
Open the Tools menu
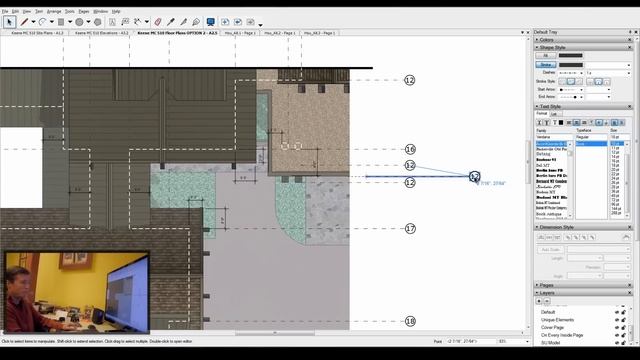(70, 11)
